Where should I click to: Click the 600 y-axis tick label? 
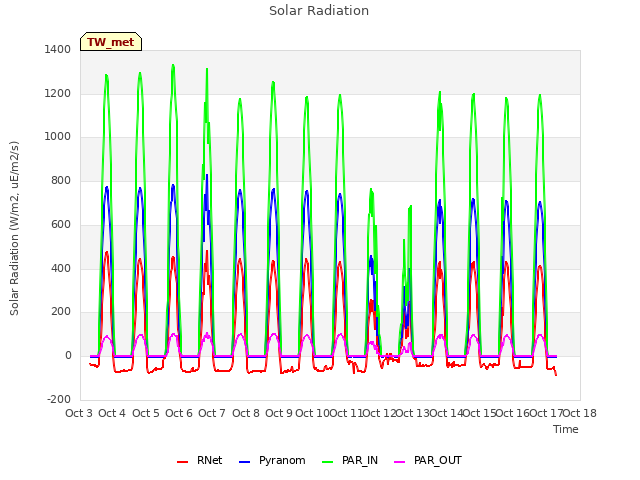[61, 224]
